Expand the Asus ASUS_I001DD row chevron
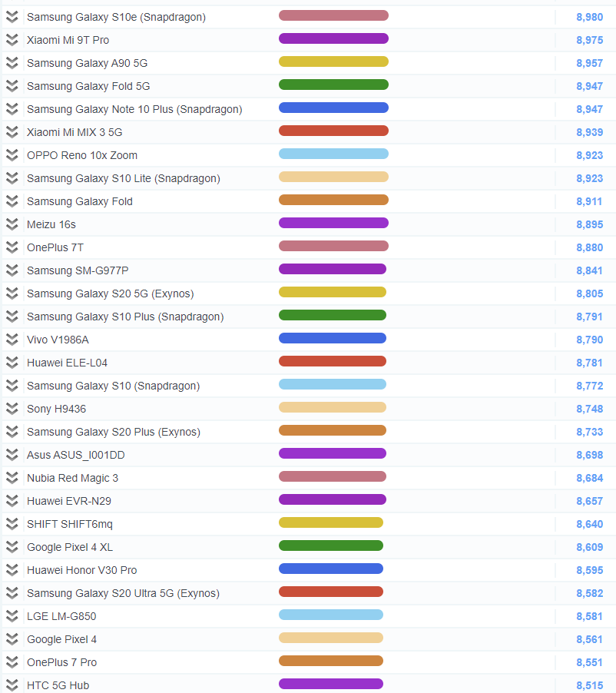 point(12,454)
